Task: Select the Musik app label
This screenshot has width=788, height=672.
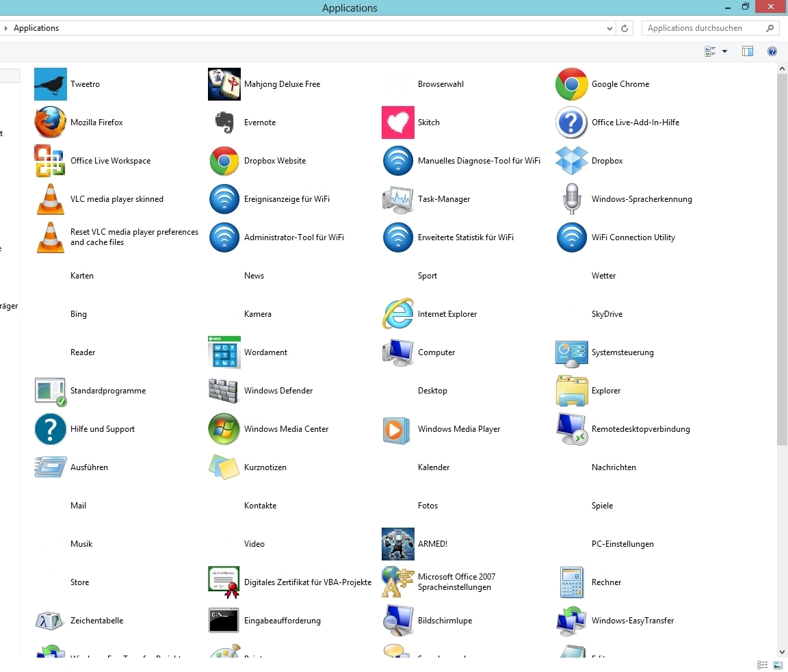Action: pyautogui.click(x=81, y=544)
